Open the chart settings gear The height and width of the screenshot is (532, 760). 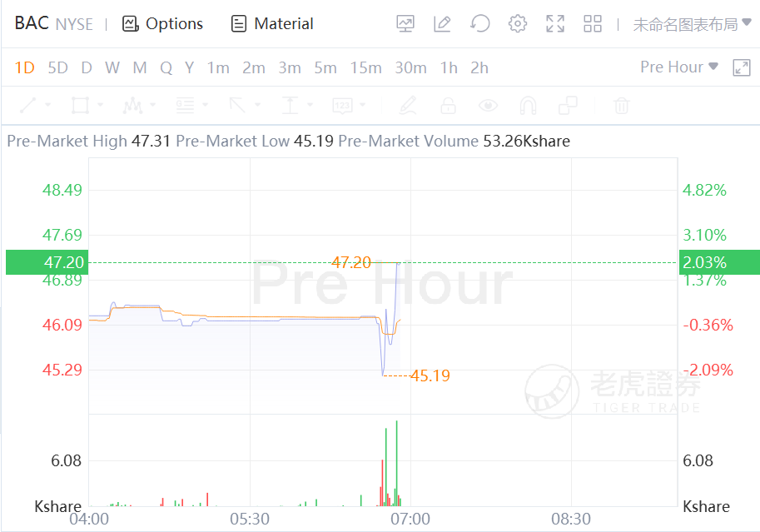point(518,23)
